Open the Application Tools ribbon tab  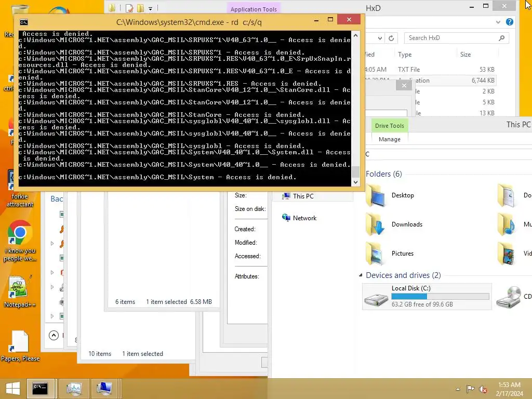click(254, 9)
